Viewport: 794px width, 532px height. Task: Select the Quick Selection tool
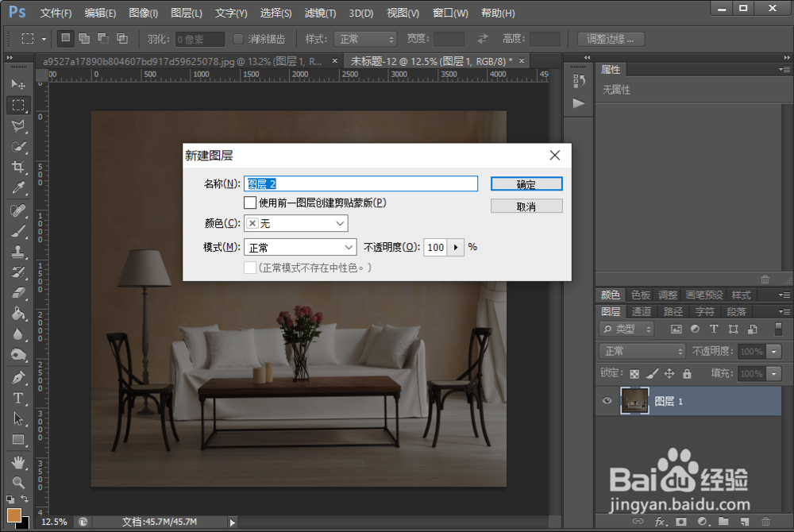coord(18,147)
